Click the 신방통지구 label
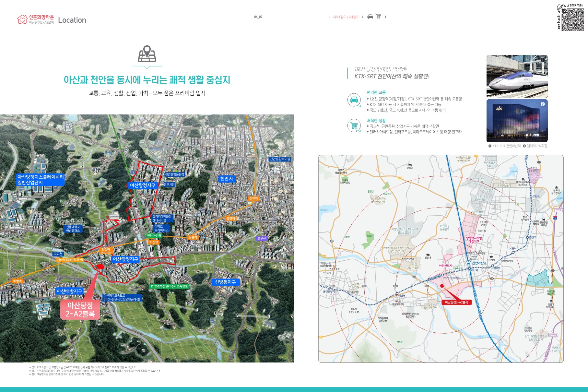588x392 pixels. click(225, 282)
